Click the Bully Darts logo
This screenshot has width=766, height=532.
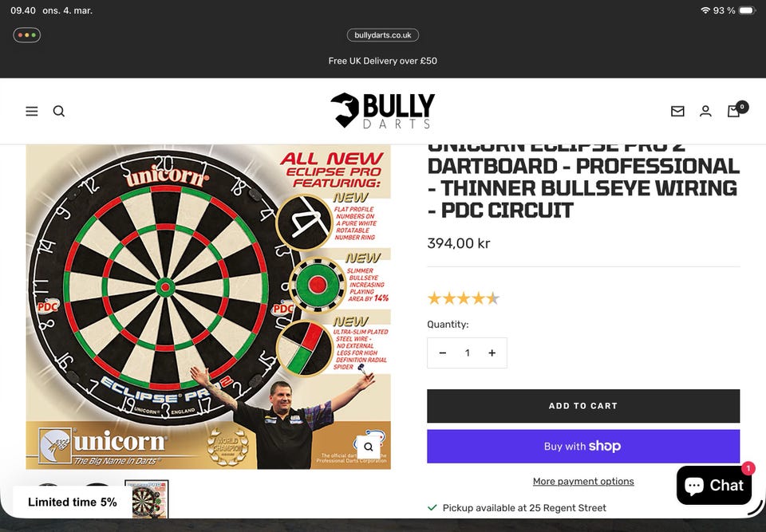[382, 111]
